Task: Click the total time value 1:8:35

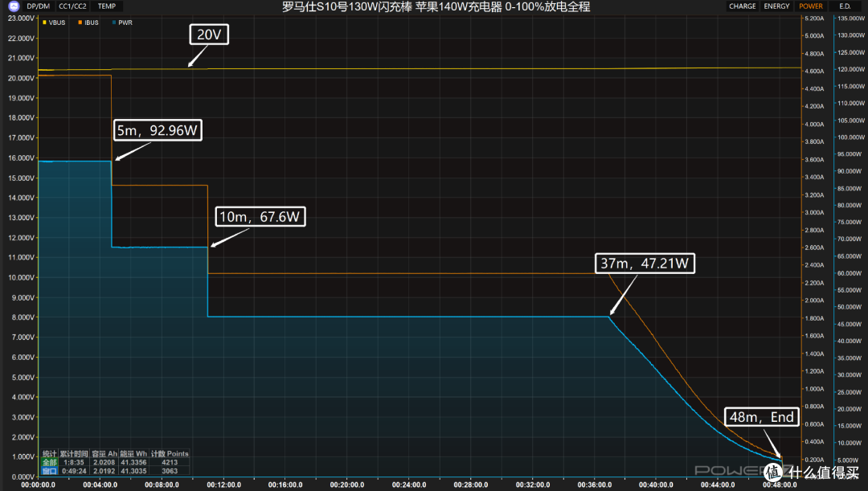Action: 74,462
